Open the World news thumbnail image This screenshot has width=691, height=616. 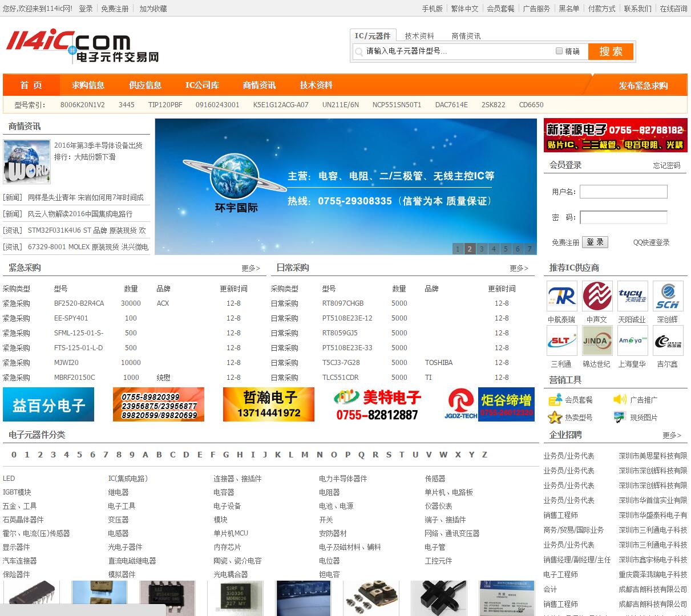pyautogui.click(x=27, y=162)
